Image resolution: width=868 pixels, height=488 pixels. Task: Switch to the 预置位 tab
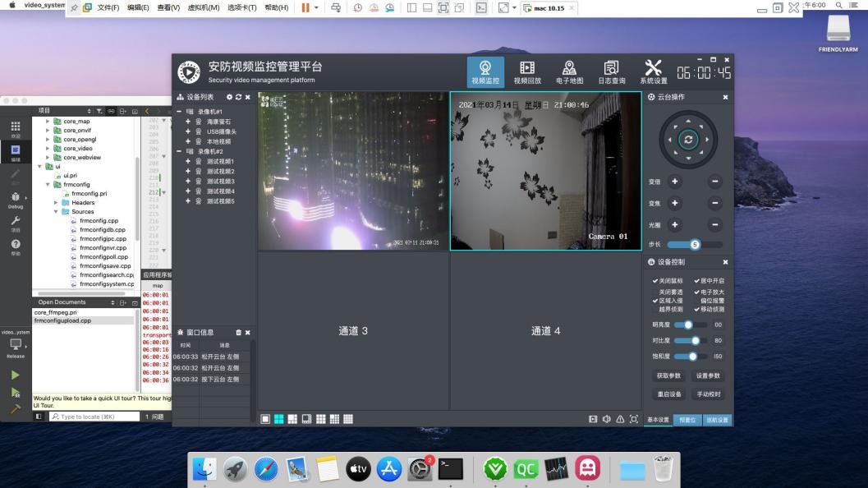point(687,420)
